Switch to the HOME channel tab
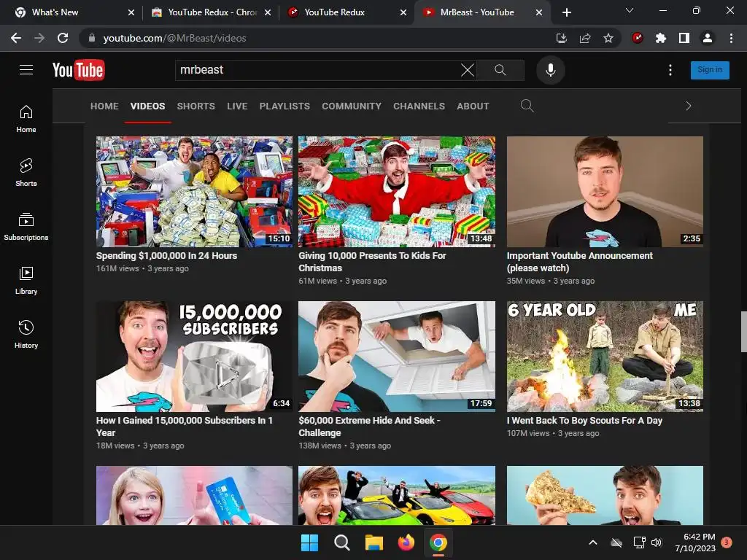747x560 pixels. coord(104,106)
